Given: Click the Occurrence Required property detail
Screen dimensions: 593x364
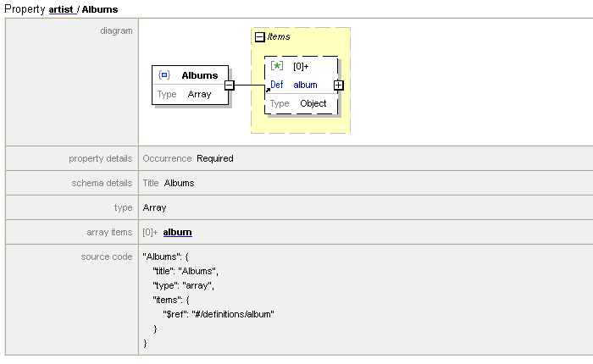Looking at the screenshot, I should 188,158.
